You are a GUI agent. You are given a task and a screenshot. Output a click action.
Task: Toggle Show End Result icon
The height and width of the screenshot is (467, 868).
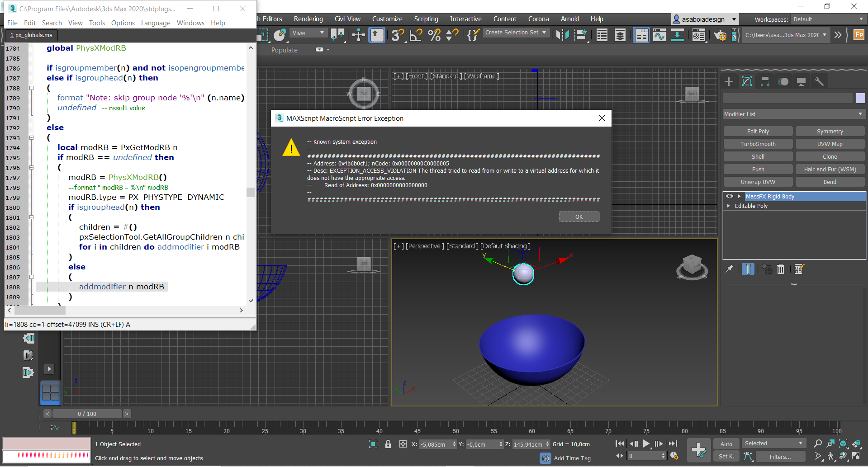coord(748,269)
